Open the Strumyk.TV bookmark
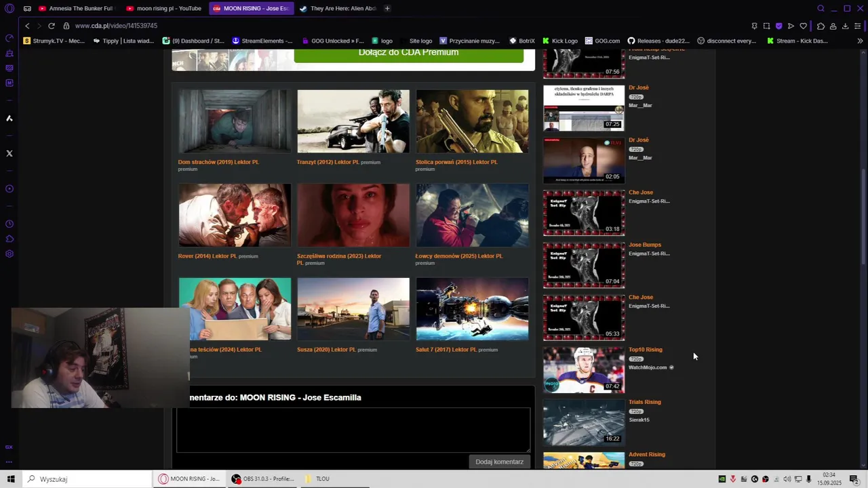868x488 pixels. pyautogui.click(x=54, y=41)
